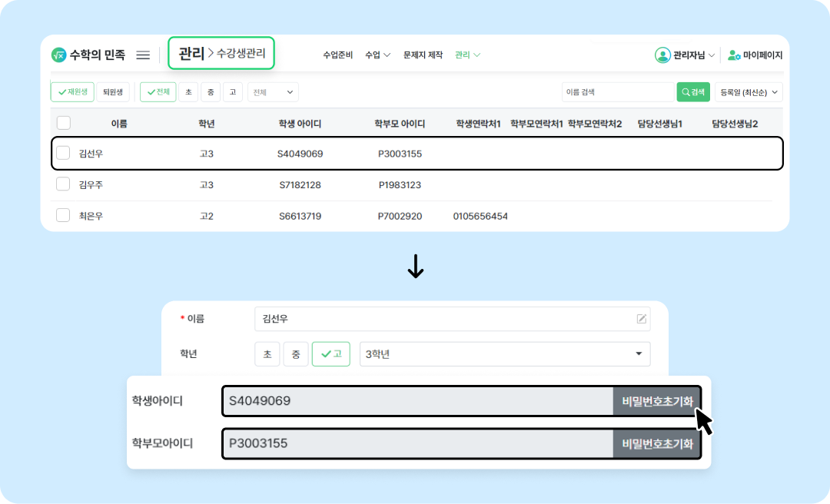Viewport: 830px width, 504px height.
Task: Click the 이름 검색 input field
Action: [617, 92]
